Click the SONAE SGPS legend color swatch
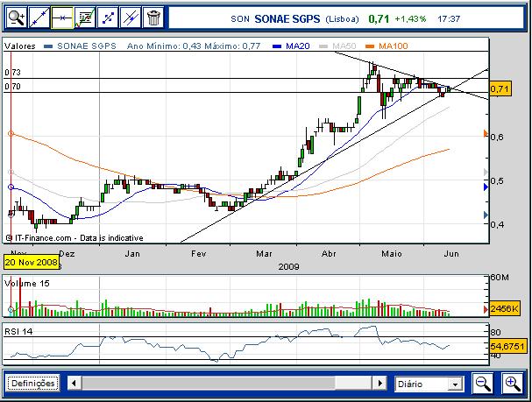 48,46
